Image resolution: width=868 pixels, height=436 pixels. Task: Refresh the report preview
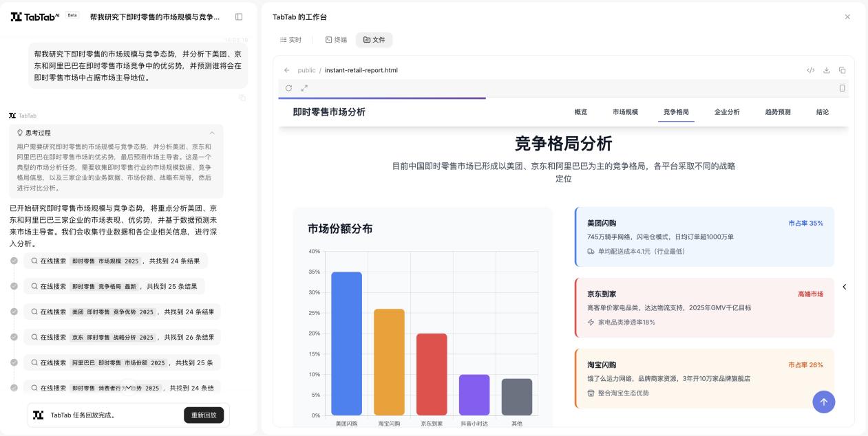(288, 88)
